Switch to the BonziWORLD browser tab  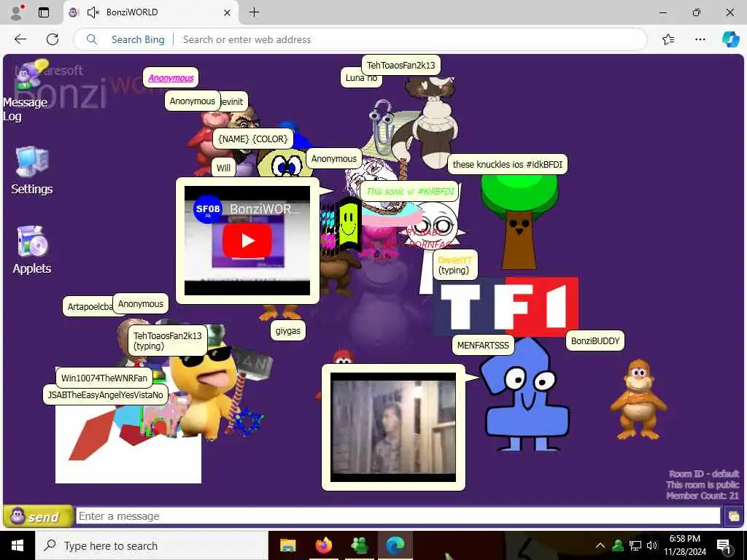[151, 12]
